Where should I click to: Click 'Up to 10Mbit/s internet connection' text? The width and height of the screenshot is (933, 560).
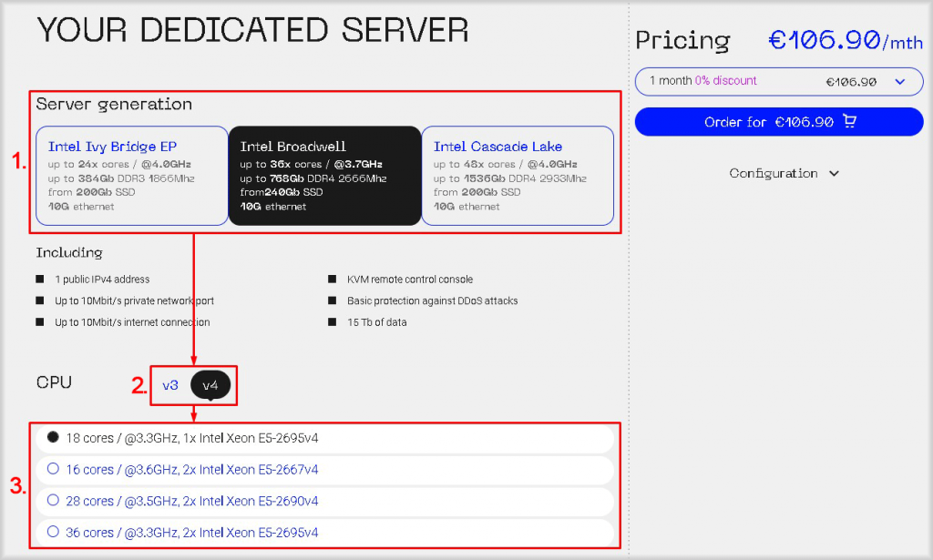[x=132, y=322]
